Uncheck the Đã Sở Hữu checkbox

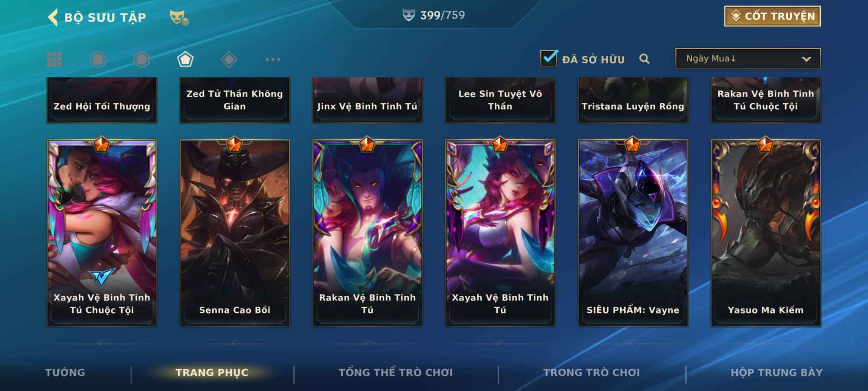[549, 58]
